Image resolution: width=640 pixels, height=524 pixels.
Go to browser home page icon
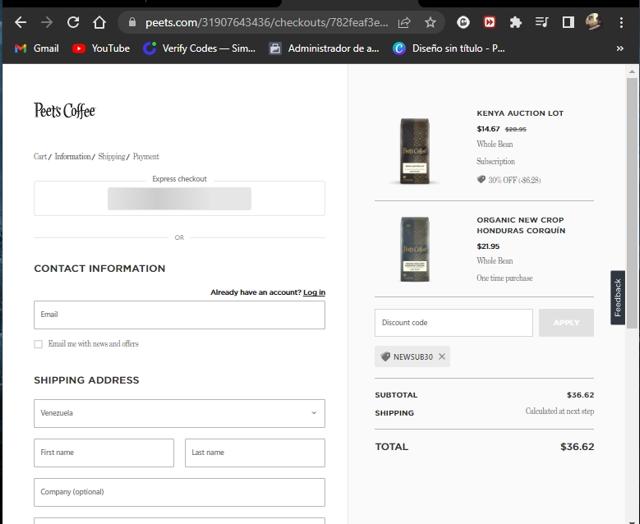99,22
